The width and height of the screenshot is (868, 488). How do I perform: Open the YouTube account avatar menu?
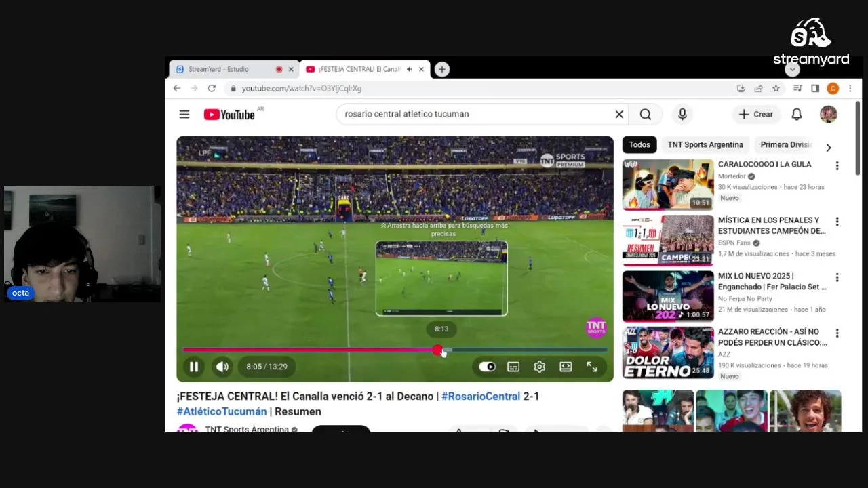pos(829,115)
